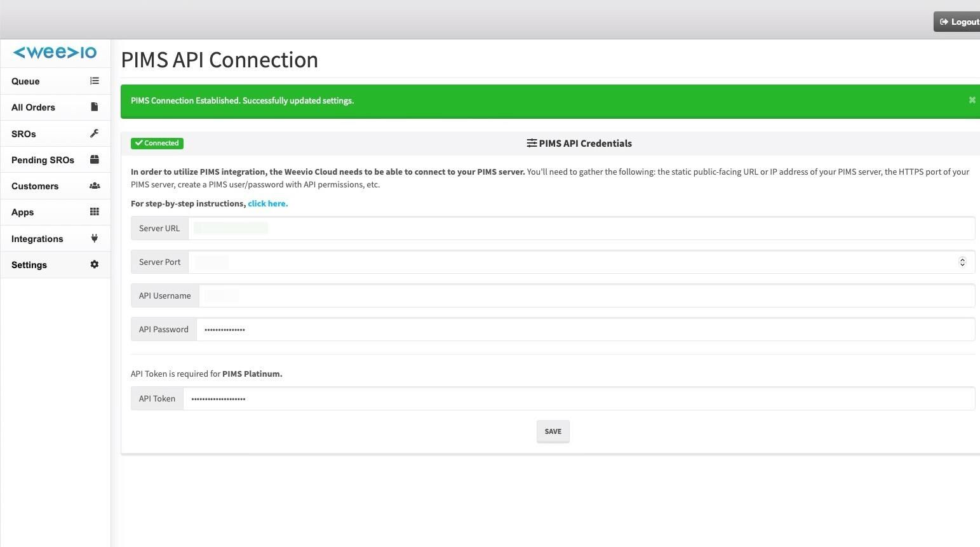Image resolution: width=980 pixels, height=547 pixels.
Task: Focus the API Token field
Action: [579, 398]
